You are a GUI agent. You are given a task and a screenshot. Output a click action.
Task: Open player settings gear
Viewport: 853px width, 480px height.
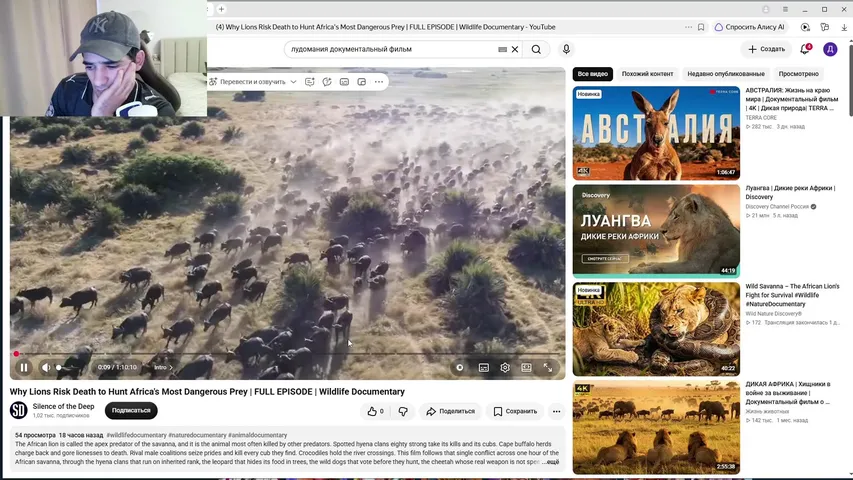click(x=505, y=368)
